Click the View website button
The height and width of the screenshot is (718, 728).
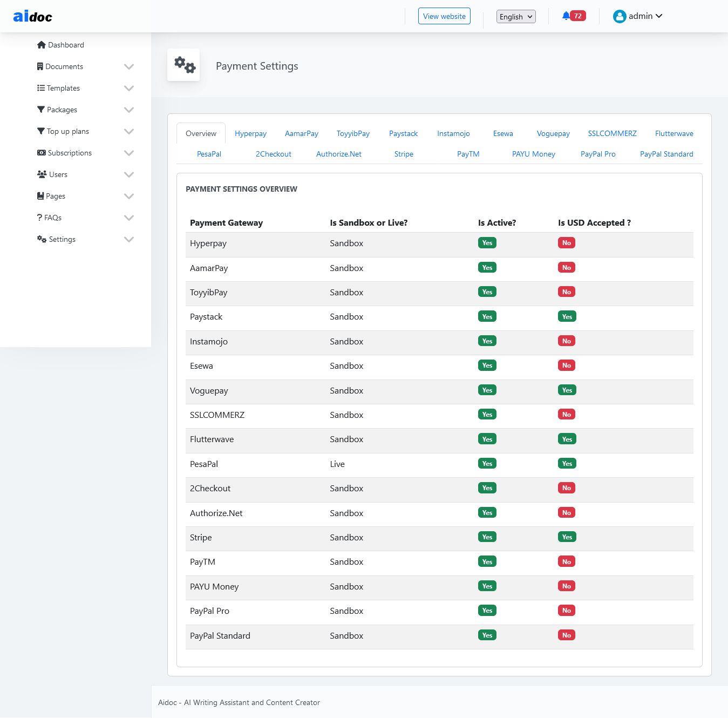coord(444,16)
